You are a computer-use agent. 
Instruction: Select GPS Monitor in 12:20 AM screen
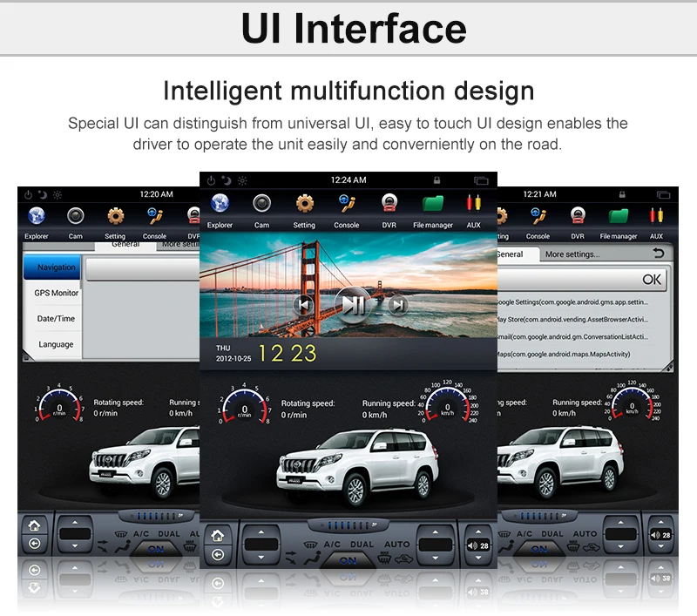coord(56,293)
